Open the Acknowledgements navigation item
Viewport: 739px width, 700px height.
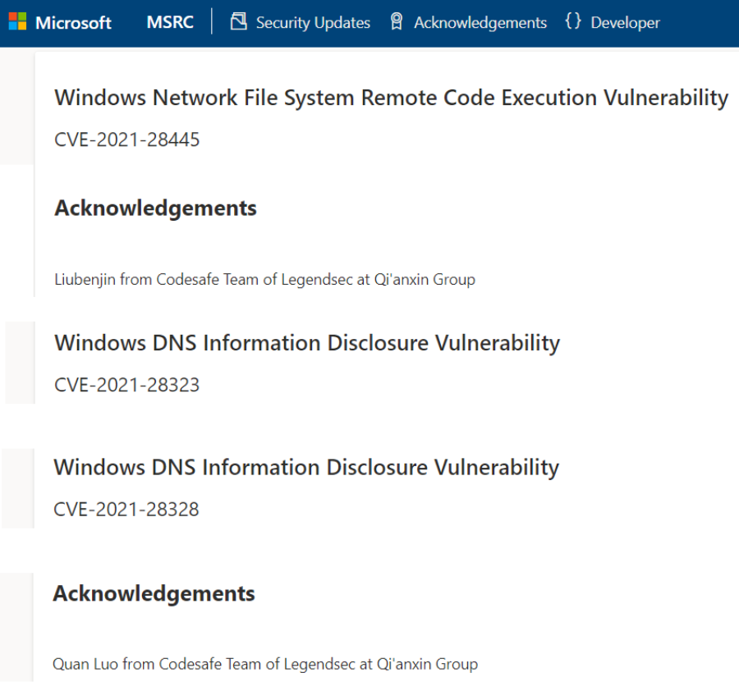point(469,22)
